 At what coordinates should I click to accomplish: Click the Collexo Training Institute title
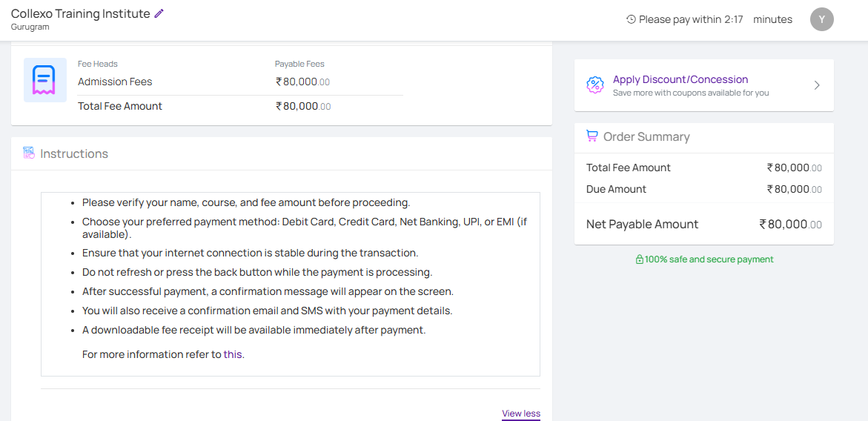(x=80, y=13)
